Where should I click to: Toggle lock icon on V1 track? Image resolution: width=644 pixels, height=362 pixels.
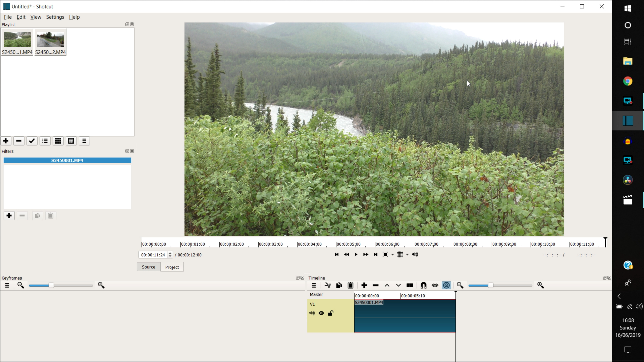(331, 313)
